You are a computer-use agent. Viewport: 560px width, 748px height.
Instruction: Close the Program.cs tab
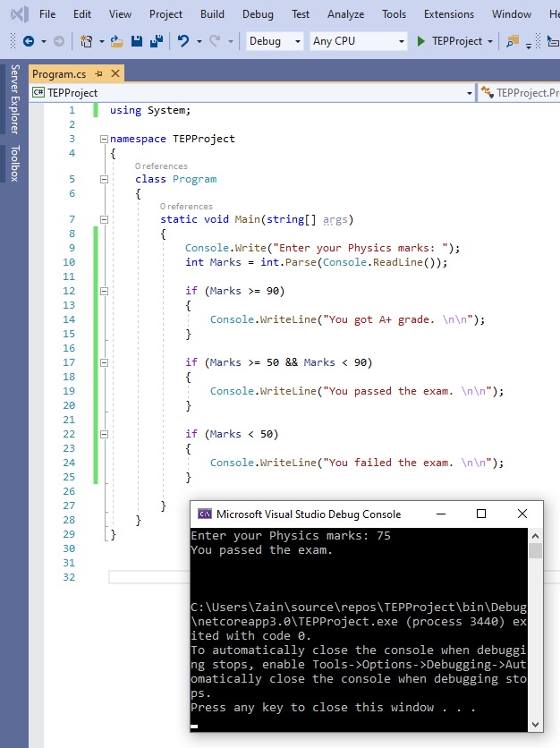point(115,73)
